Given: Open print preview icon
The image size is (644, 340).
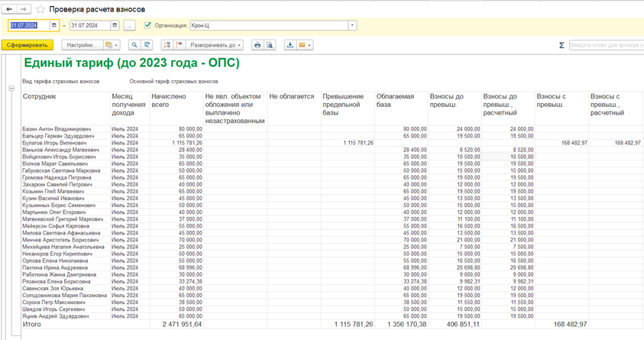Looking at the screenshot, I should [x=270, y=45].
